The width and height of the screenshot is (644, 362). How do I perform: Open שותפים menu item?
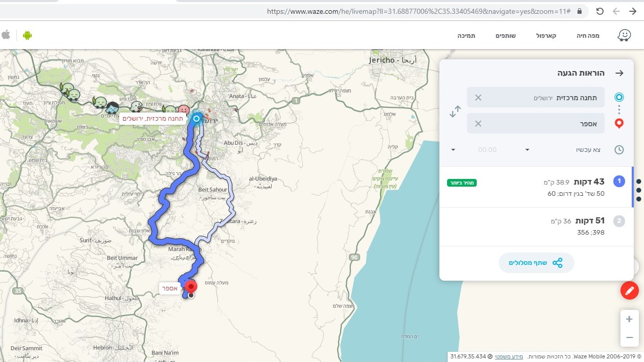point(505,36)
